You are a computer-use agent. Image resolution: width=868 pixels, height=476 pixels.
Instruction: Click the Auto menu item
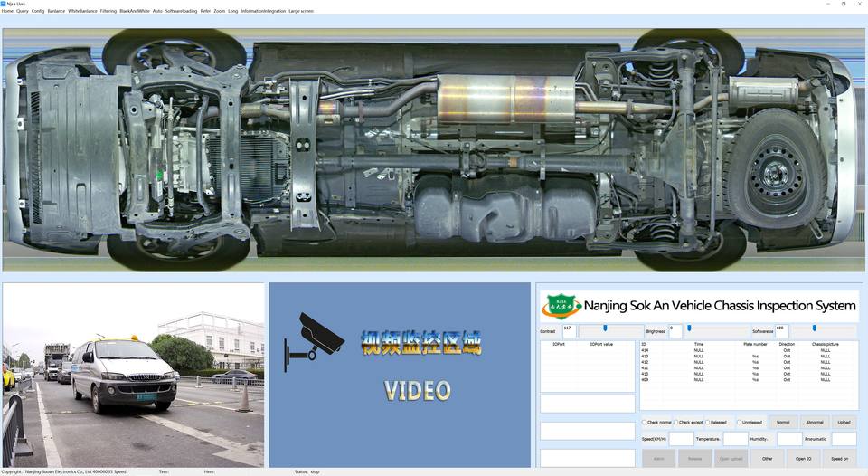[x=157, y=11]
